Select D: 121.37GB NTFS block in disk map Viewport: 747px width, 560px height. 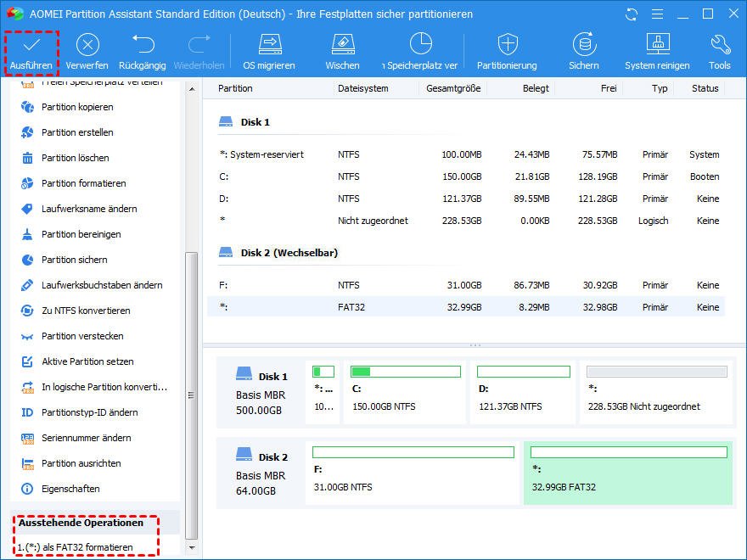[523, 392]
